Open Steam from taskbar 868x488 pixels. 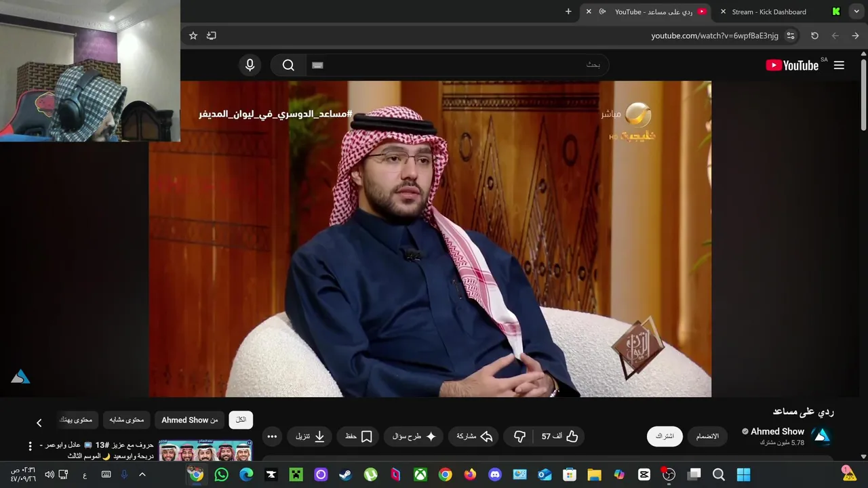[x=346, y=474]
